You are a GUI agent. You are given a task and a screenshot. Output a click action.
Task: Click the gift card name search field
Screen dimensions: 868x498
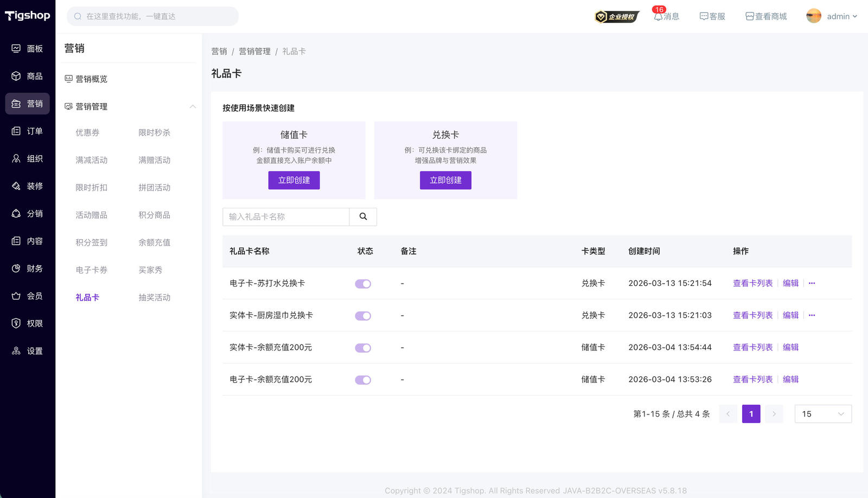click(x=286, y=216)
